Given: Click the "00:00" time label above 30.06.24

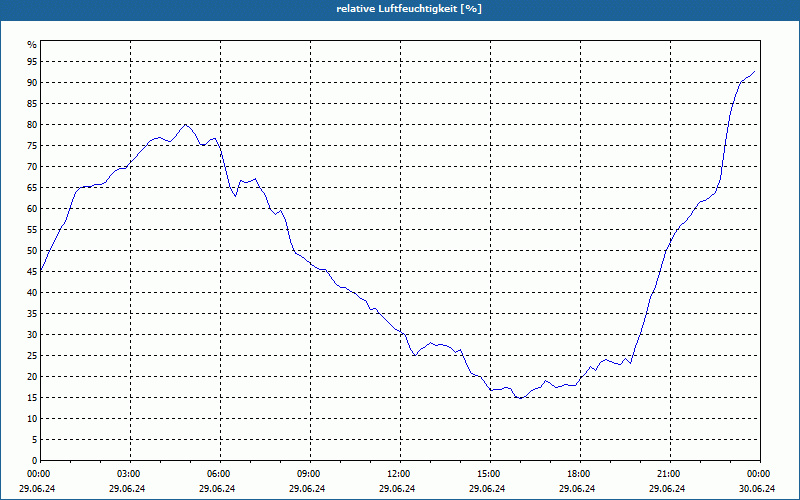Looking at the screenshot, I should tap(758, 474).
